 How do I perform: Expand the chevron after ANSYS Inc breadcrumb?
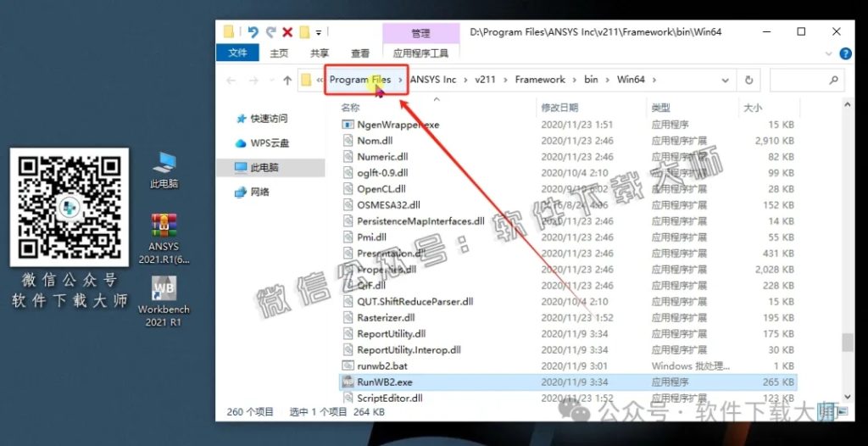point(466,80)
